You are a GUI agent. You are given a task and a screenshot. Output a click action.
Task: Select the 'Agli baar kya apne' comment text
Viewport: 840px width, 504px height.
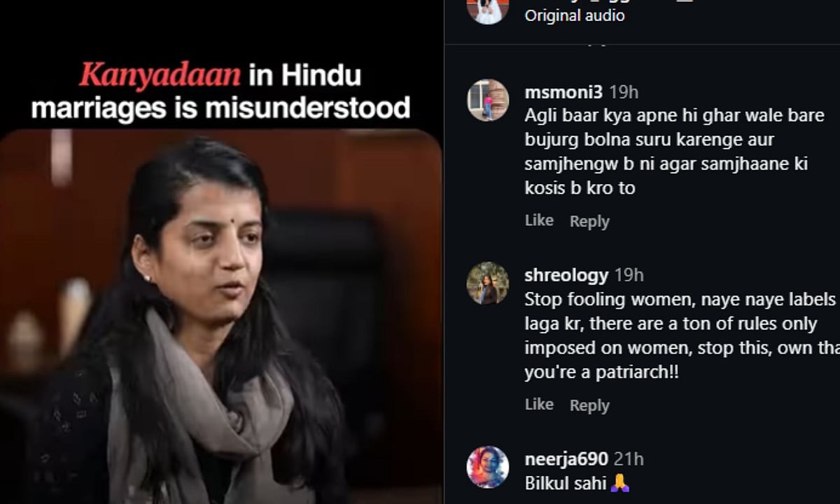(675, 152)
